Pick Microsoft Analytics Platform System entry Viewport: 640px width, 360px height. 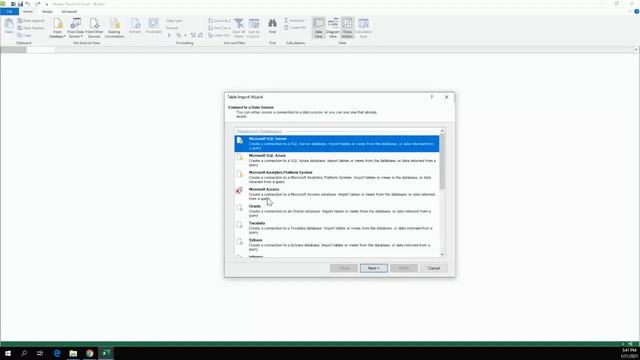[x=337, y=177]
